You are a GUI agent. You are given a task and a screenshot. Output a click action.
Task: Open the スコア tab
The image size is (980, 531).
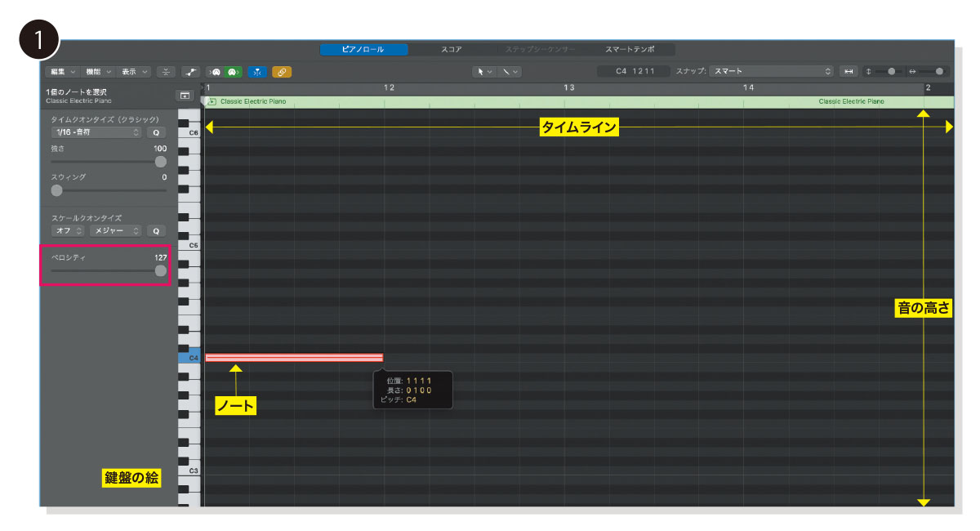(x=452, y=50)
